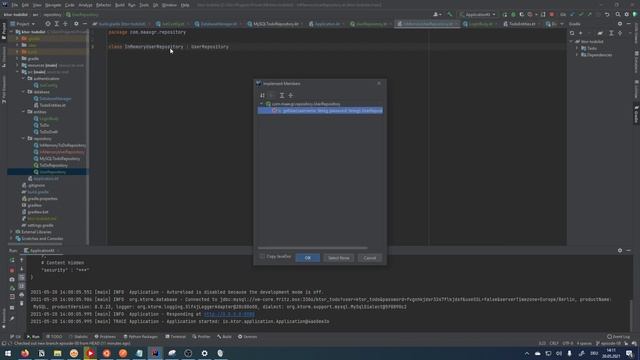This screenshot has height=360, width=640.
Task: Expand the Tasks node in Gradle panel
Action: tap(577, 48)
